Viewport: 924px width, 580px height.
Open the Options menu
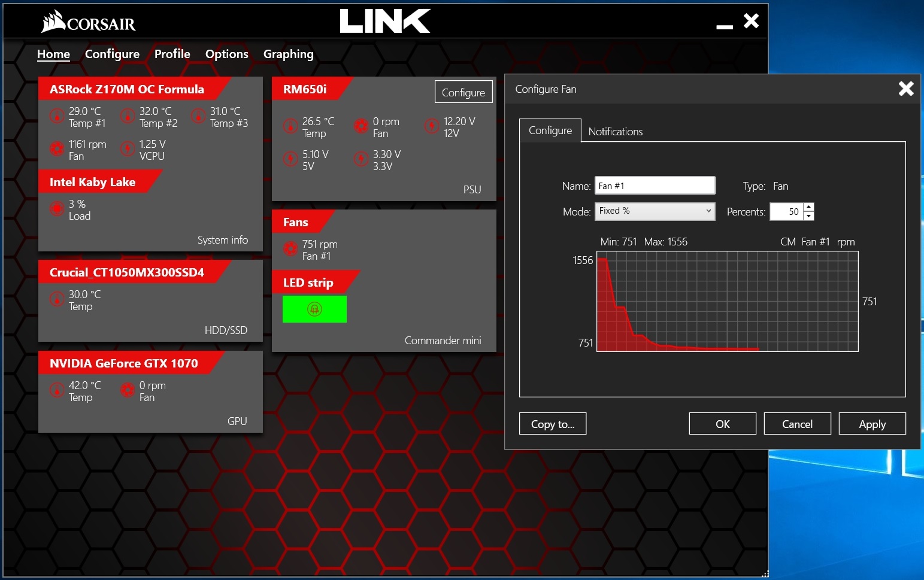226,54
